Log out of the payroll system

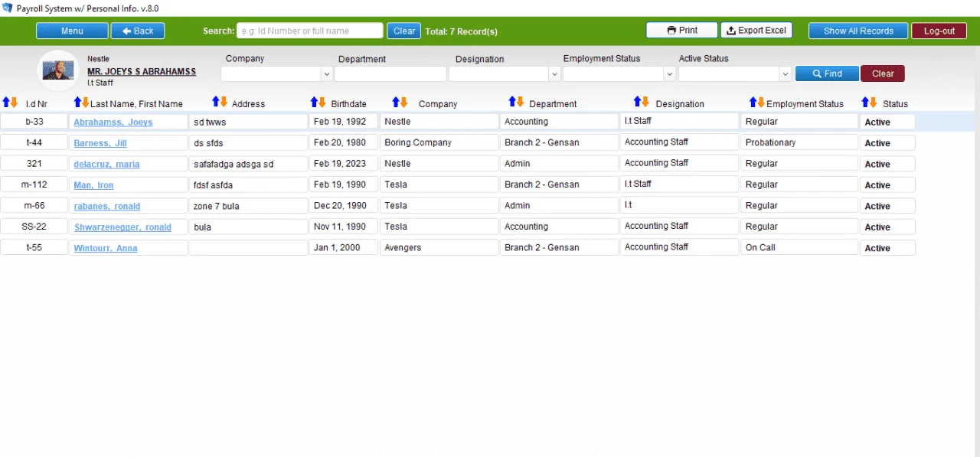pos(939,31)
